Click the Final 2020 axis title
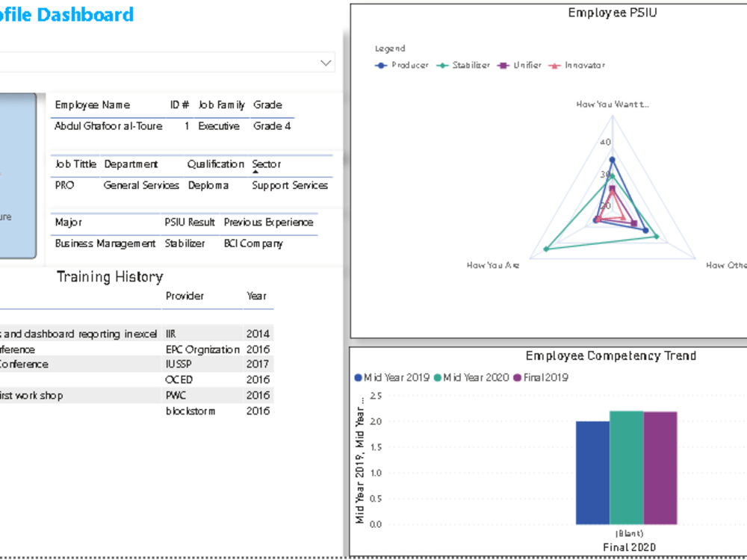The image size is (747, 560). click(x=629, y=547)
